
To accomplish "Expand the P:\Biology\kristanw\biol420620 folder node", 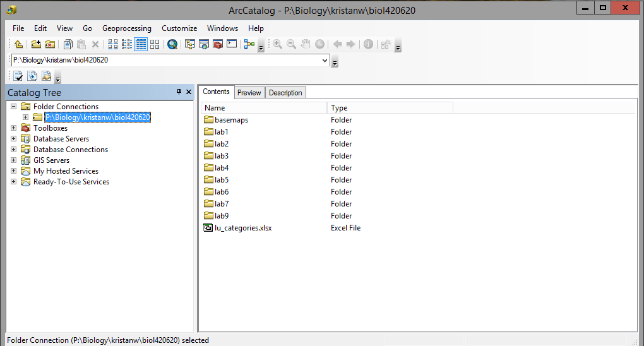I will 25,117.
